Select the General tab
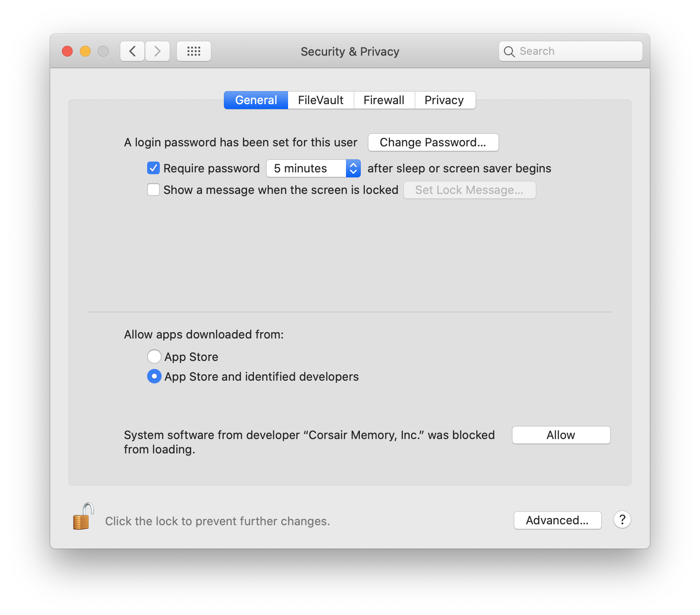This screenshot has width=700, height=615. pyautogui.click(x=255, y=100)
